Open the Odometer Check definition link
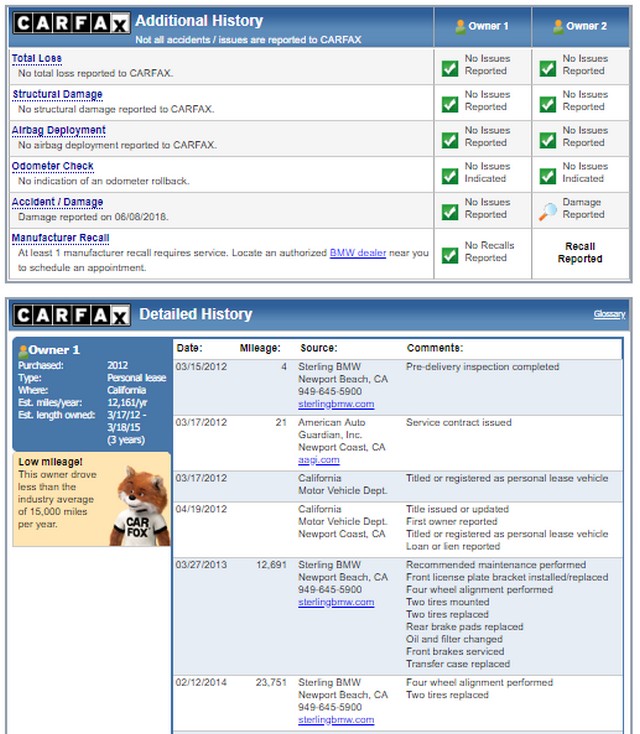640x734 pixels. click(52, 166)
